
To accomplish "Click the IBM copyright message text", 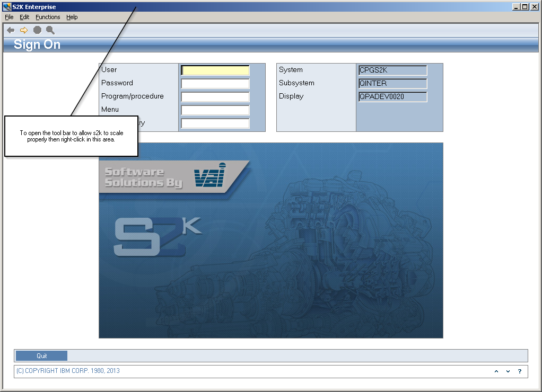I will click(68, 371).
